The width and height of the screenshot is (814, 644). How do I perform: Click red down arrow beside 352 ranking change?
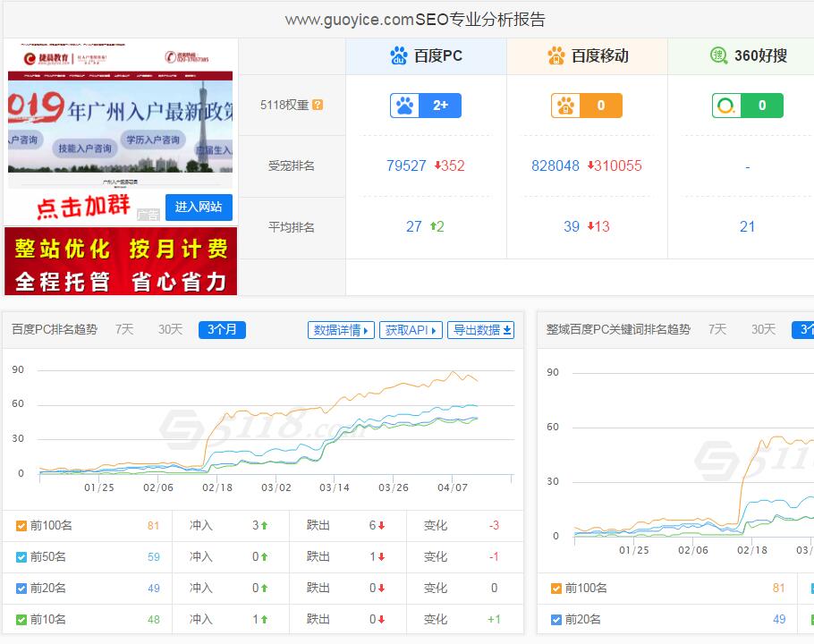[437, 165]
